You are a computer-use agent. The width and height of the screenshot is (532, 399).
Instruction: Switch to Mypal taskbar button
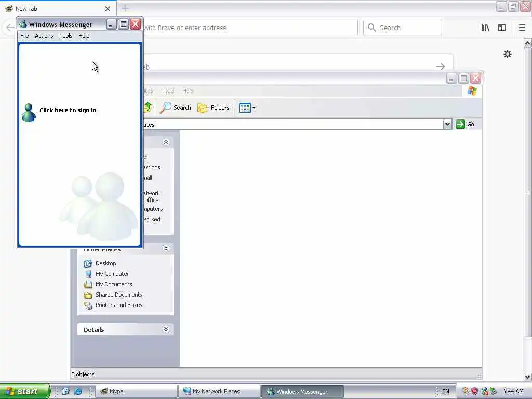(x=137, y=391)
